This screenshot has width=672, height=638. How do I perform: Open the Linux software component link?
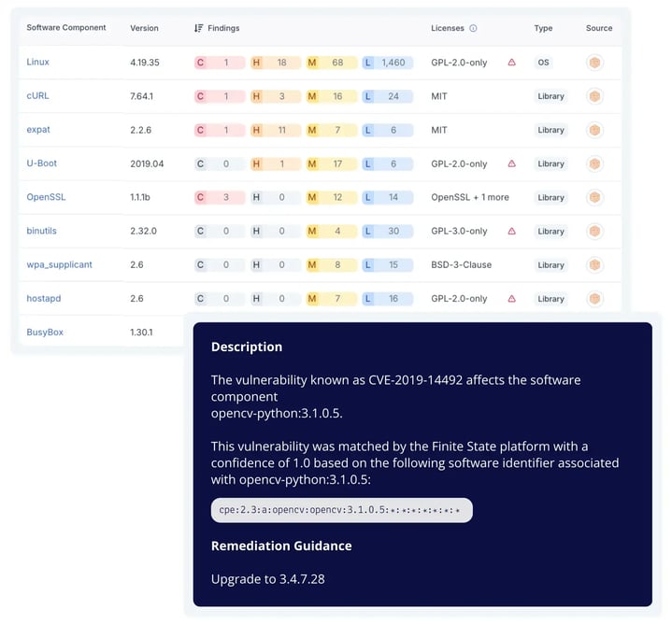38,63
